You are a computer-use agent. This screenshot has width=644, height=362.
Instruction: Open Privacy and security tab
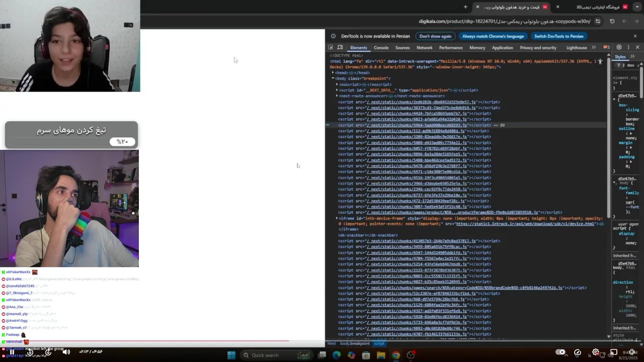click(x=538, y=48)
